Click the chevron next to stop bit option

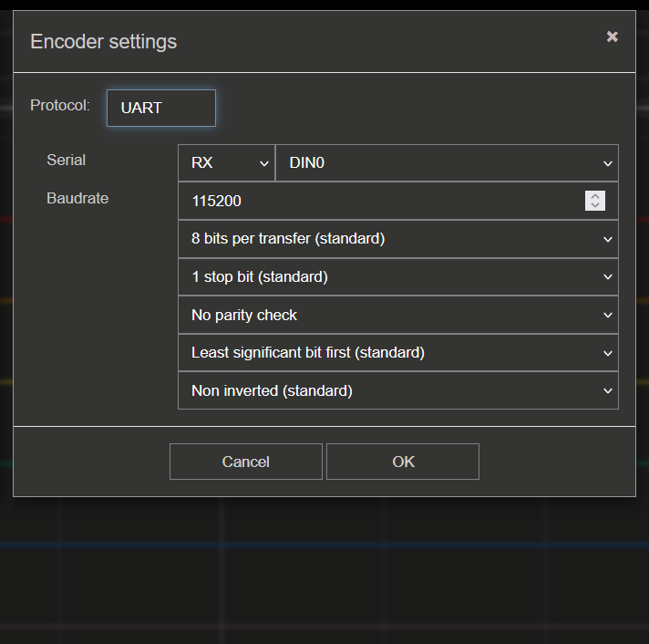click(608, 276)
